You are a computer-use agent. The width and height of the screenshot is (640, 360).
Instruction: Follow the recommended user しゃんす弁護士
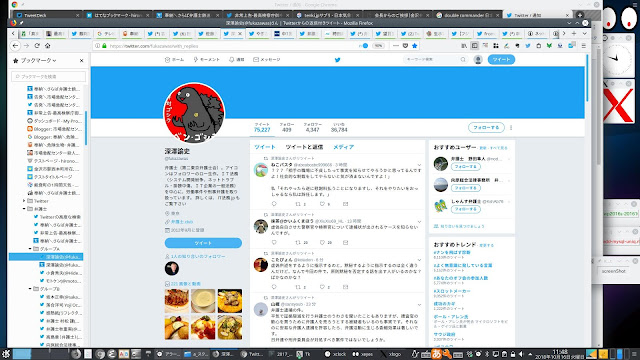point(466,209)
